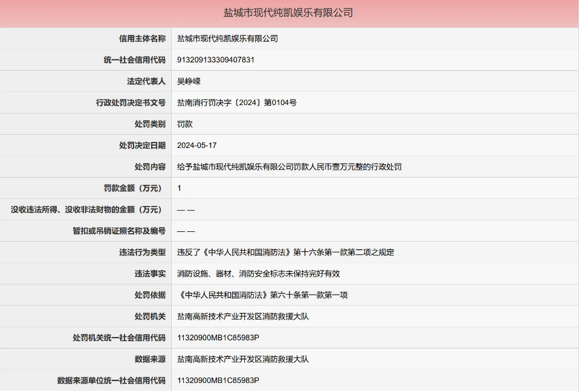Image resolution: width=579 pixels, height=392 pixels.
Task: Click the date 2024-05-17
Action: point(197,146)
